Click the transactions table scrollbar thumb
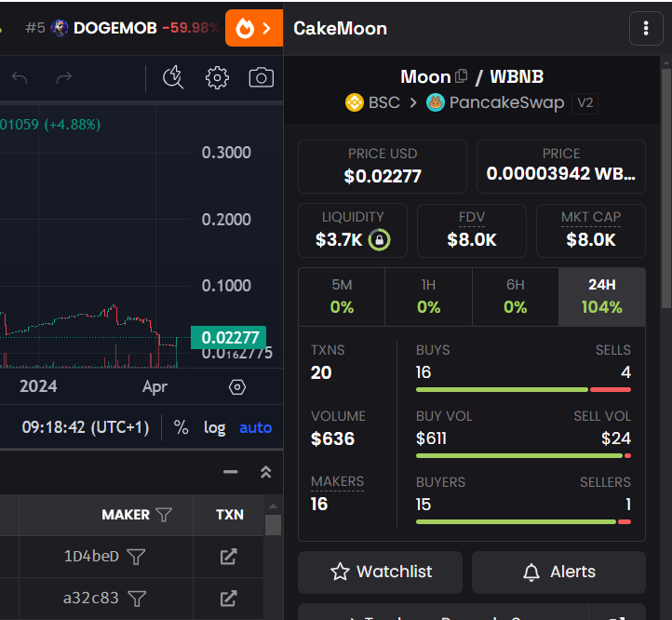Viewport: 672px width, 620px height. [x=273, y=525]
